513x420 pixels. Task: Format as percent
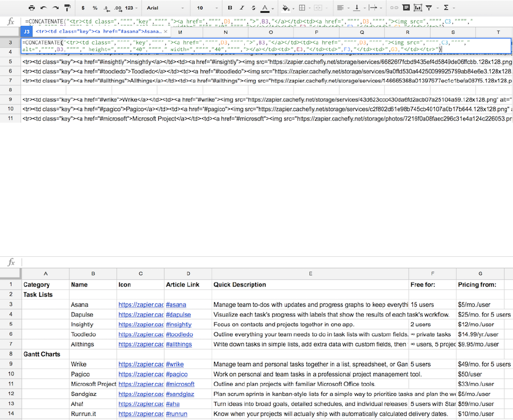[x=95, y=8]
